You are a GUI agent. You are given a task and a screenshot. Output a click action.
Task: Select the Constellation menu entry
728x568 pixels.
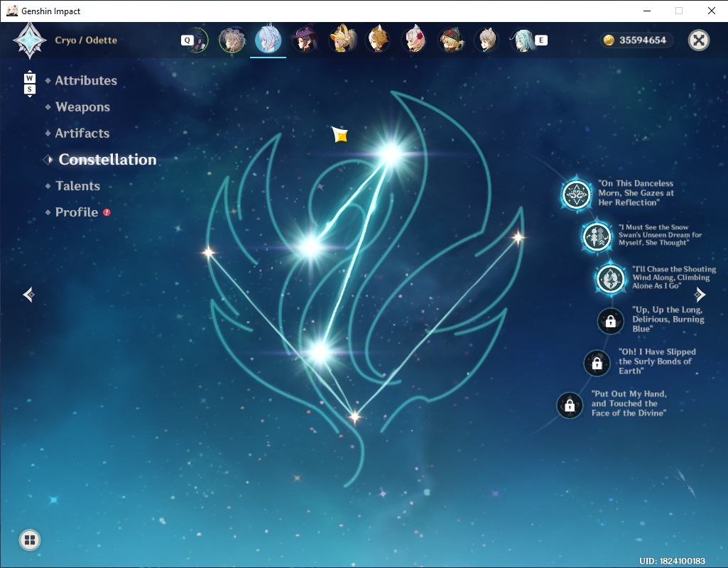107,159
